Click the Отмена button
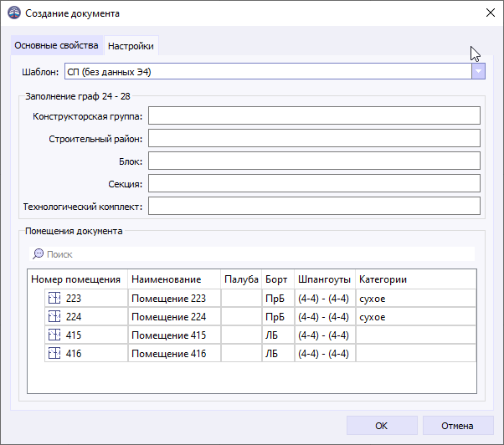 click(458, 426)
